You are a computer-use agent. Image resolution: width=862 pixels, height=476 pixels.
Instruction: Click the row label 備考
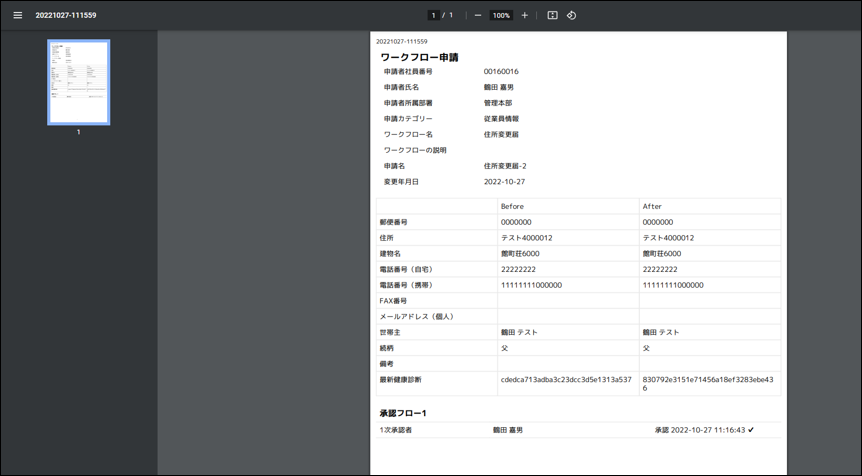pos(386,364)
